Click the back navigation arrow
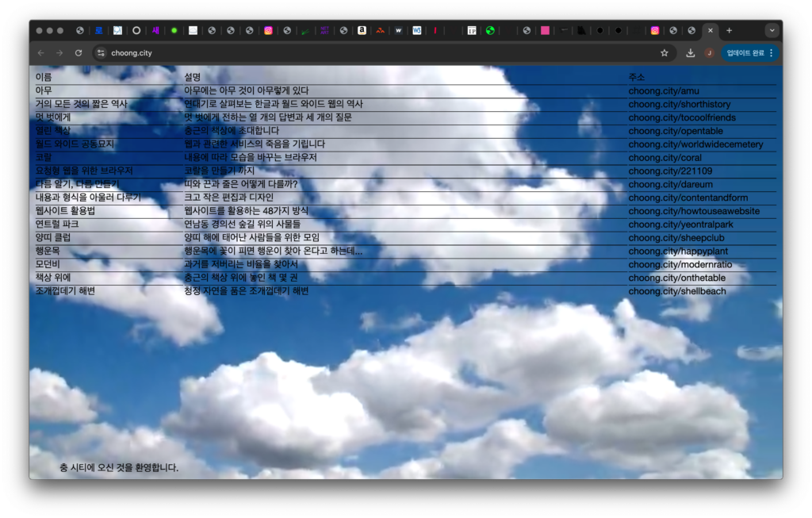 point(40,53)
